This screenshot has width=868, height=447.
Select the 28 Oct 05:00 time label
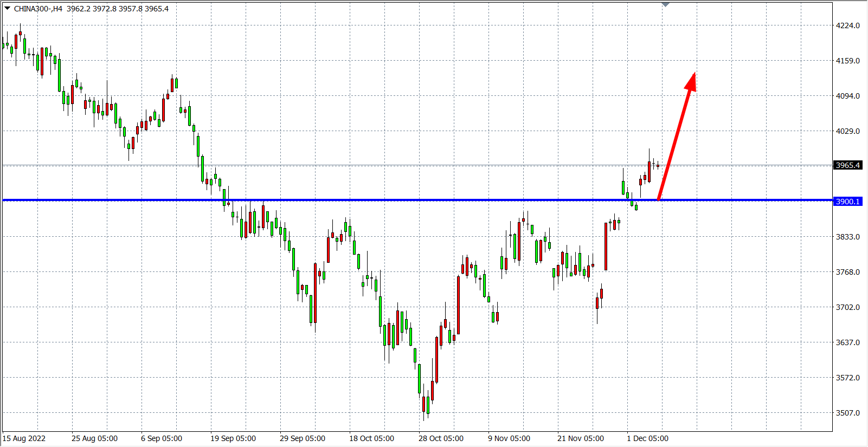(x=441, y=438)
